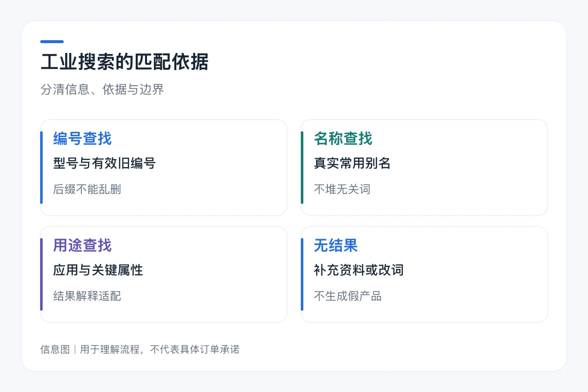Select the 无结果 card heading

pos(336,245)
